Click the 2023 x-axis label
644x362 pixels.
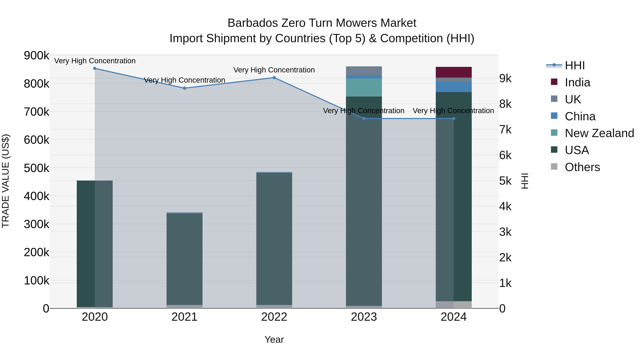click(364, 317)
